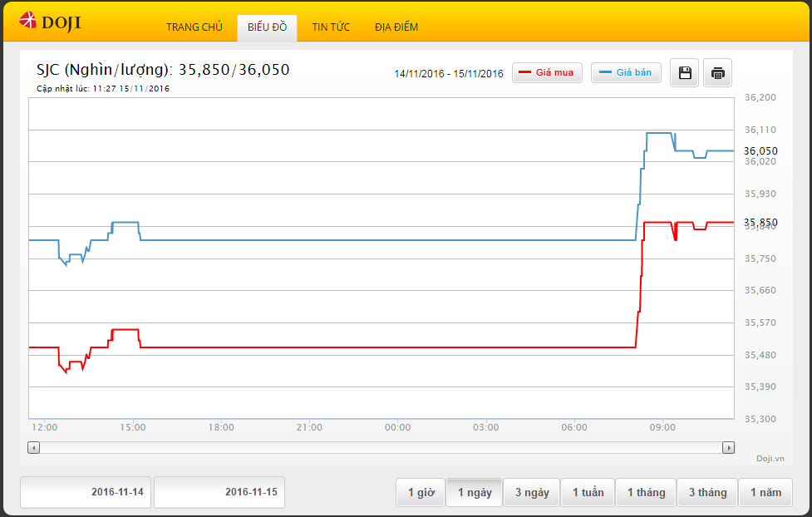
Task: Switch the chart to 1 năm
Action: 766,492
